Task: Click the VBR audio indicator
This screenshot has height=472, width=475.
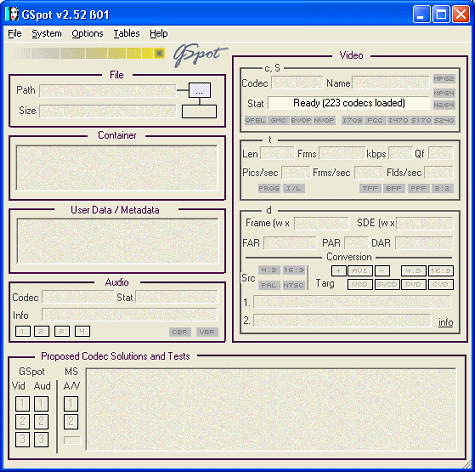Action: 207,332
